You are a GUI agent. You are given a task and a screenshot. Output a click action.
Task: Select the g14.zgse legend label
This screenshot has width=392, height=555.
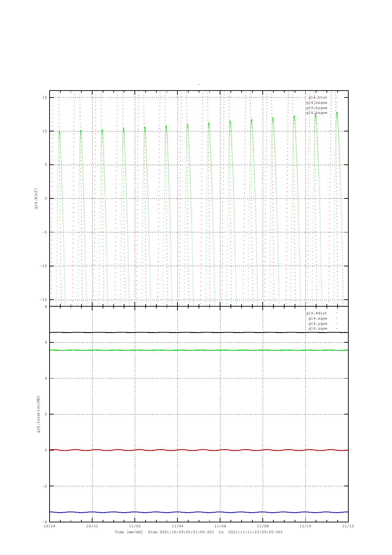[318, 328]
